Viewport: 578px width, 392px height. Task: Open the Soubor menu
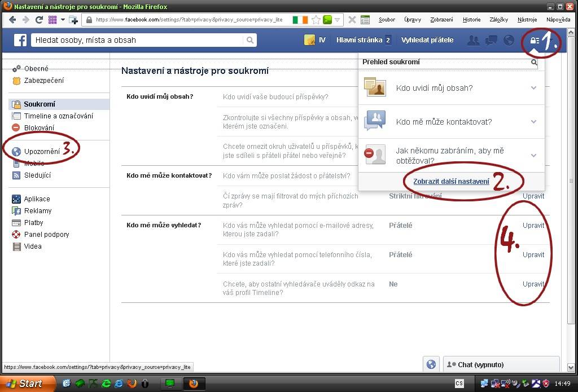click(x=387, y=20)
